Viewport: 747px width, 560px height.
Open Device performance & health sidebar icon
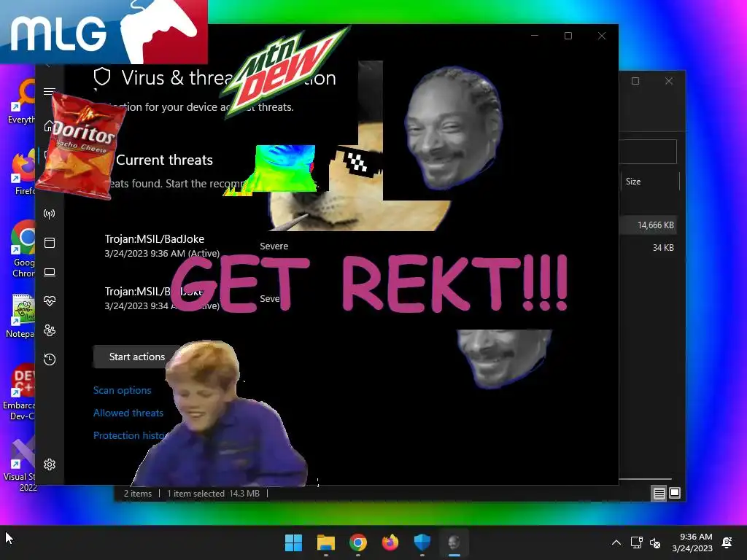click(50, 301)
